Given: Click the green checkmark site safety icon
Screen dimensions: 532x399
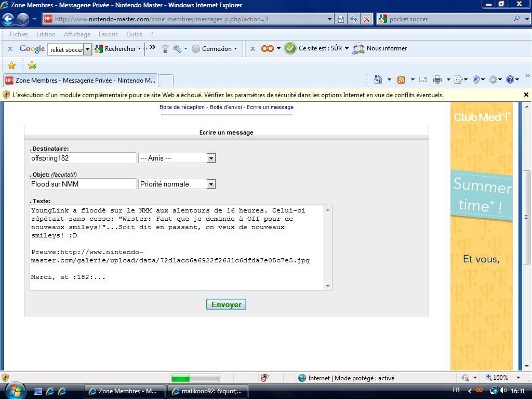Looking at the screenshot, I should (x=290, y=48).
